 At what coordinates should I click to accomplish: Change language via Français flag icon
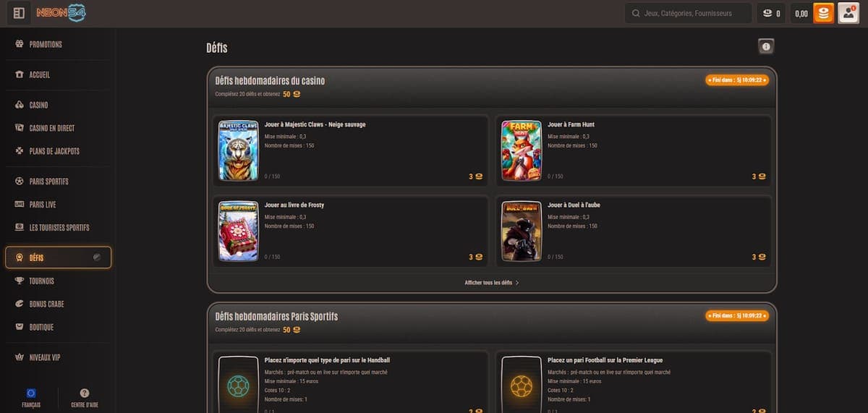point(30,393)
